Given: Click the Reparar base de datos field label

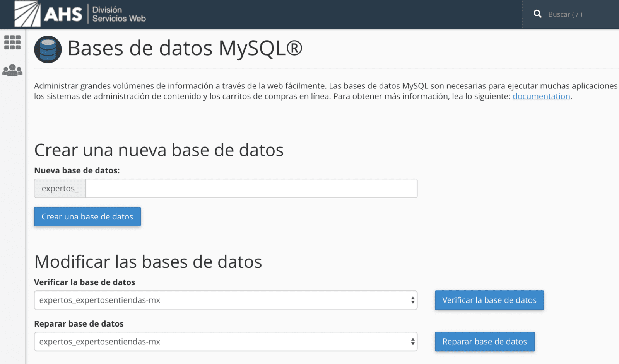Looking at the screenshot, I should pos(79,324).
